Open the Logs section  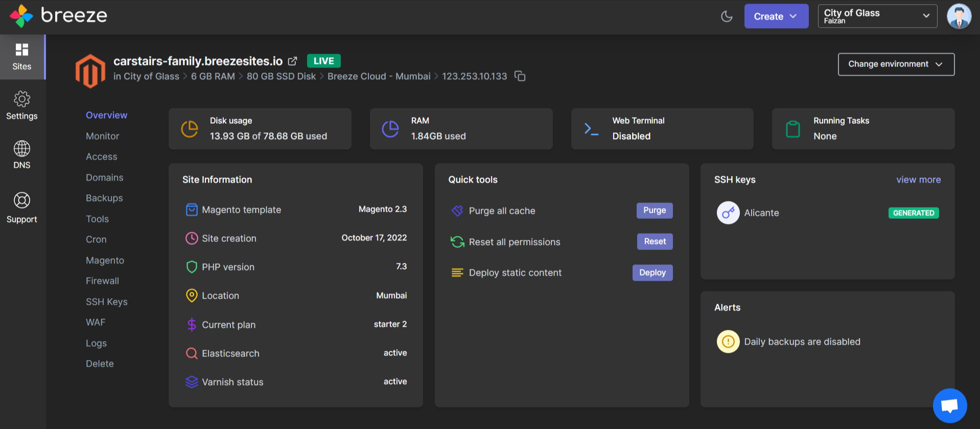tap(96, 343)
